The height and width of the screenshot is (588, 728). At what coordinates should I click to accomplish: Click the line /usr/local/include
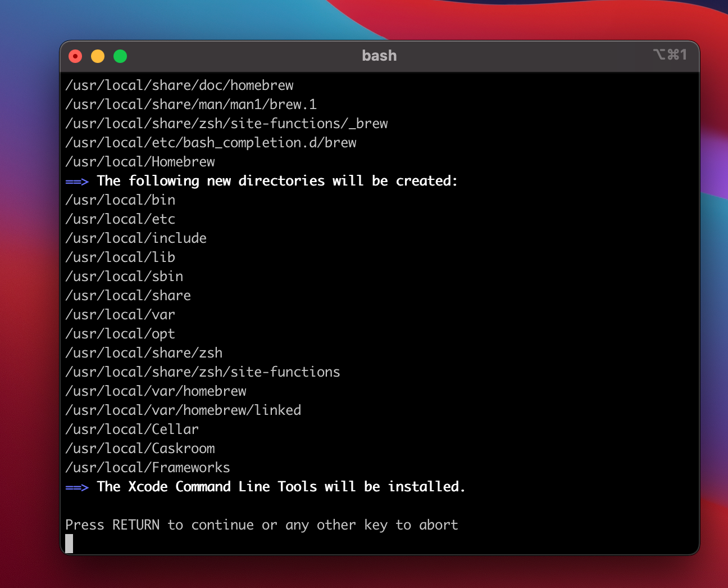(136, 238)
